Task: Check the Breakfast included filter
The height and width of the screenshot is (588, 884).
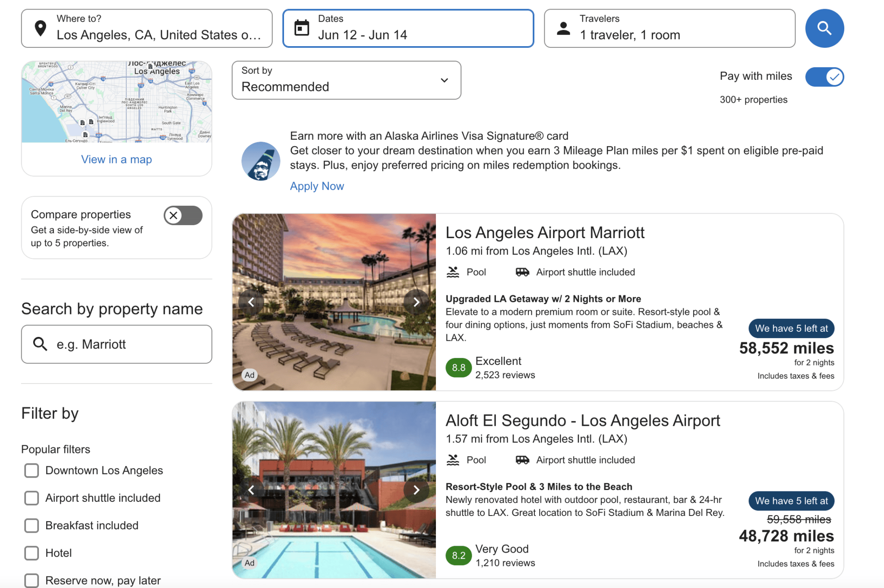Action: (32, 525)
